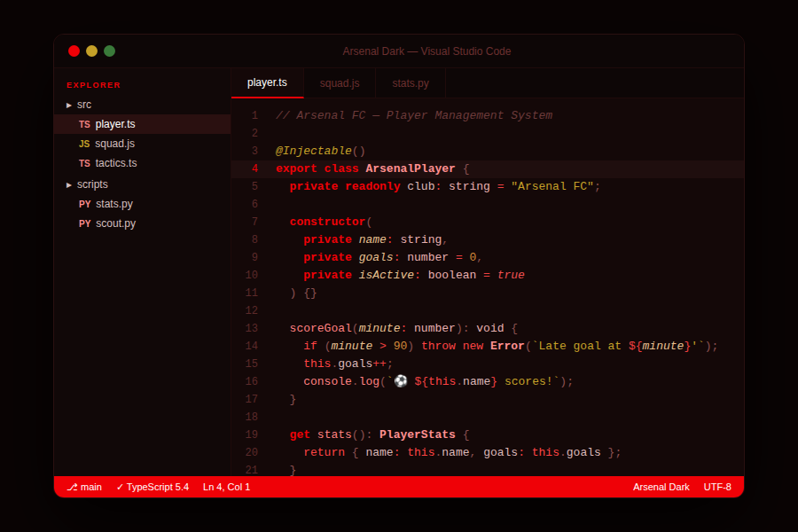The width and height of the screenshot is (798, 532).
Task: Click line number 4 in gutter
Action: 255,168
